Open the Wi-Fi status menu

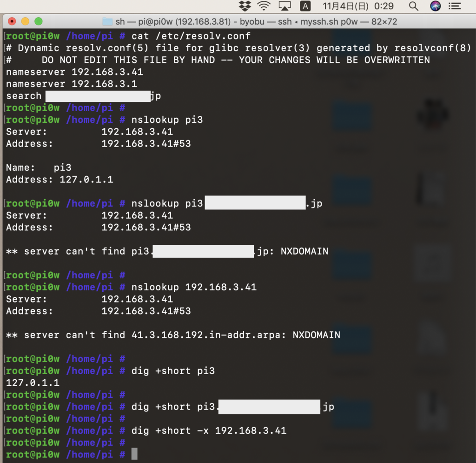[264, 6]
